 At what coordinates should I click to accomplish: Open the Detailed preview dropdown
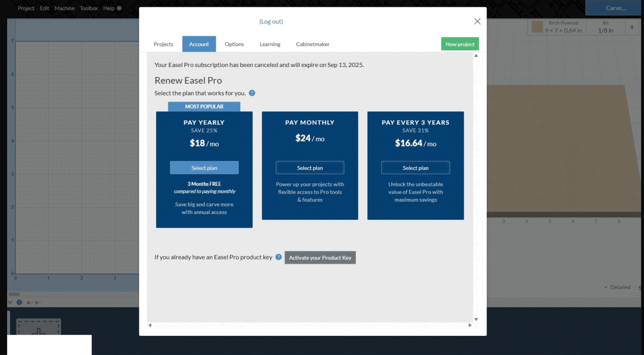tap(617, 287)
